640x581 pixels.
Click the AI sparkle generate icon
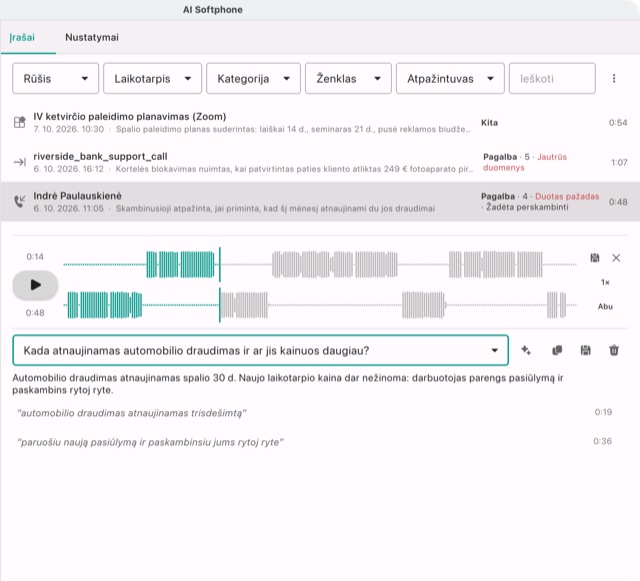pos(526,350)
